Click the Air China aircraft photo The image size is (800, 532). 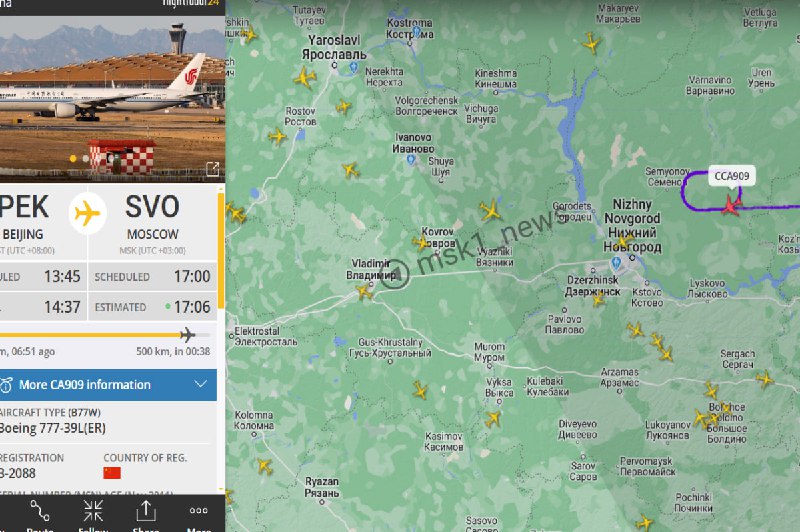coord(112,98)
